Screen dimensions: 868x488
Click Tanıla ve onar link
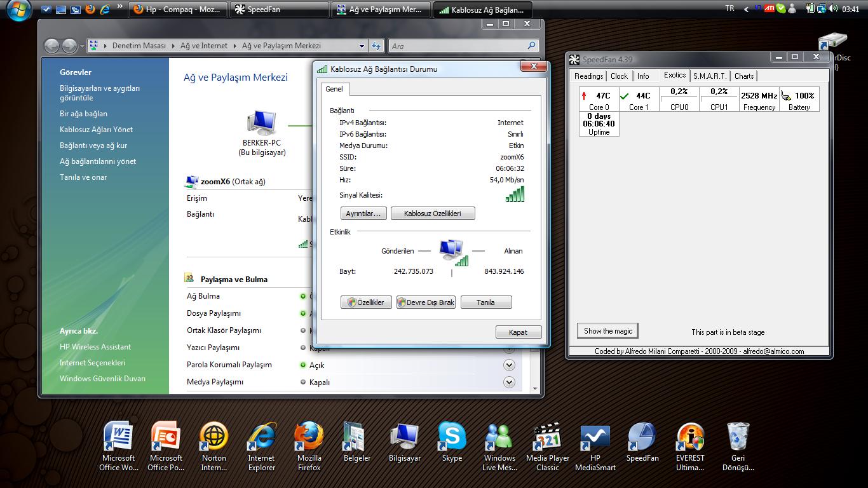83,177
